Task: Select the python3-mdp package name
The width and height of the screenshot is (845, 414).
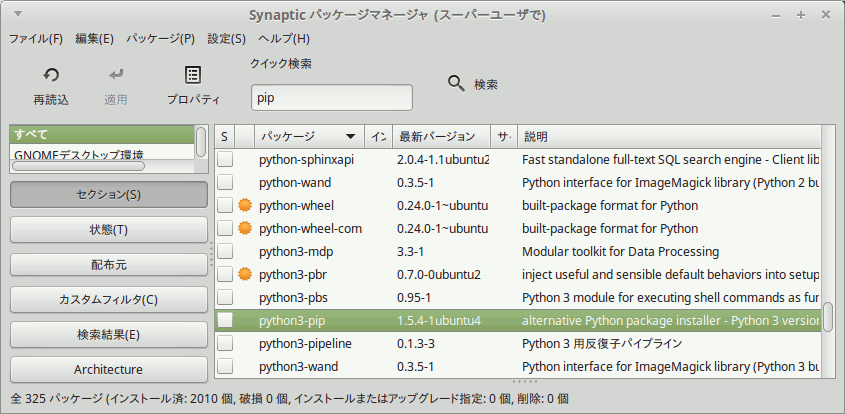Action: (x=294, y=252)
